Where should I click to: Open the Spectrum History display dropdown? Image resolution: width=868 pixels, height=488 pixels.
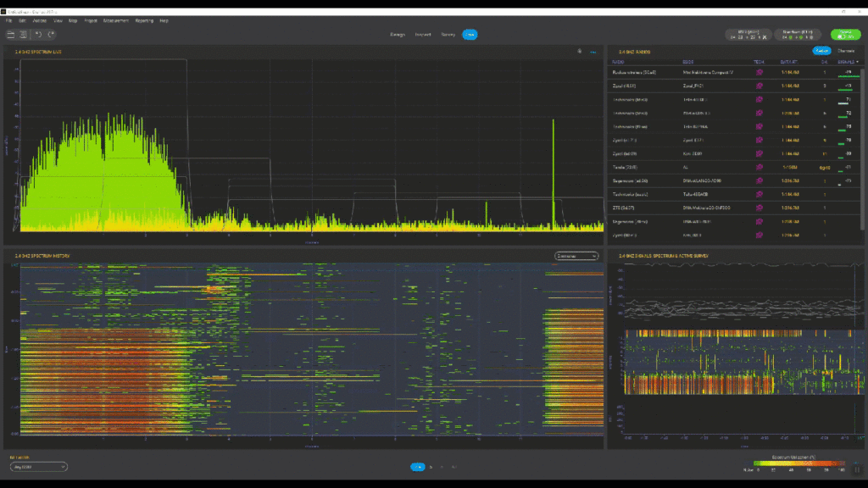576,255
